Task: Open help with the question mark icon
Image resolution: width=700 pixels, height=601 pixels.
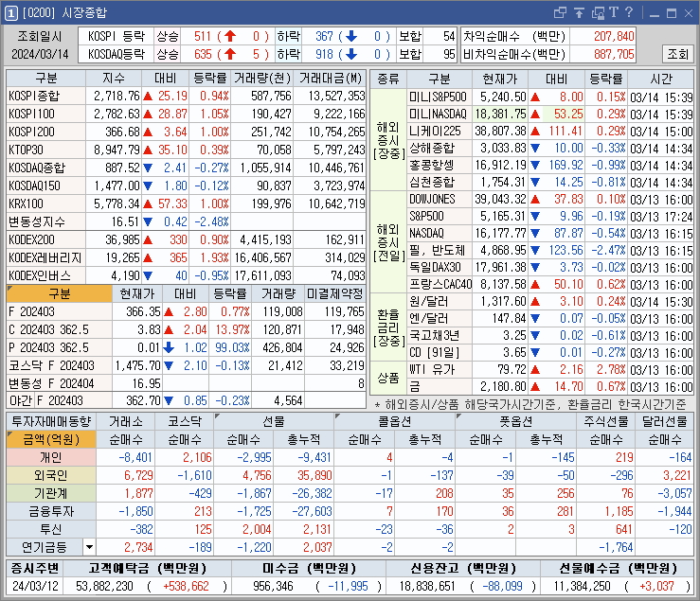Action: click(x=629, y=12)
